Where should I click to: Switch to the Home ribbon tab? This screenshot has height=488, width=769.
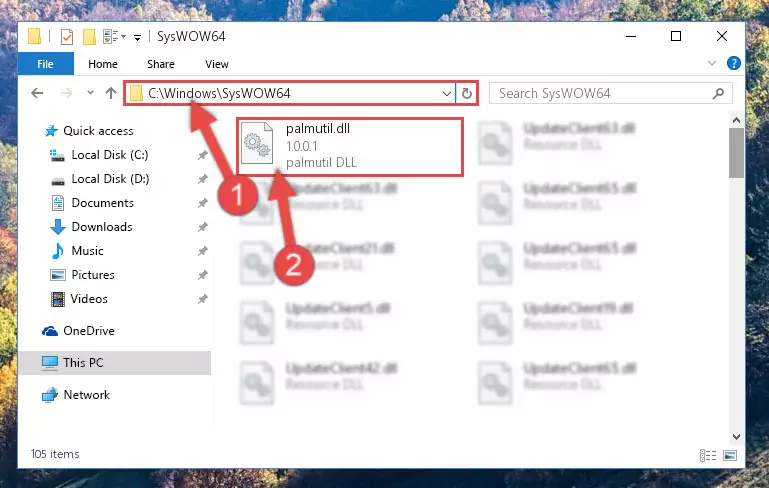pos(103,64)
